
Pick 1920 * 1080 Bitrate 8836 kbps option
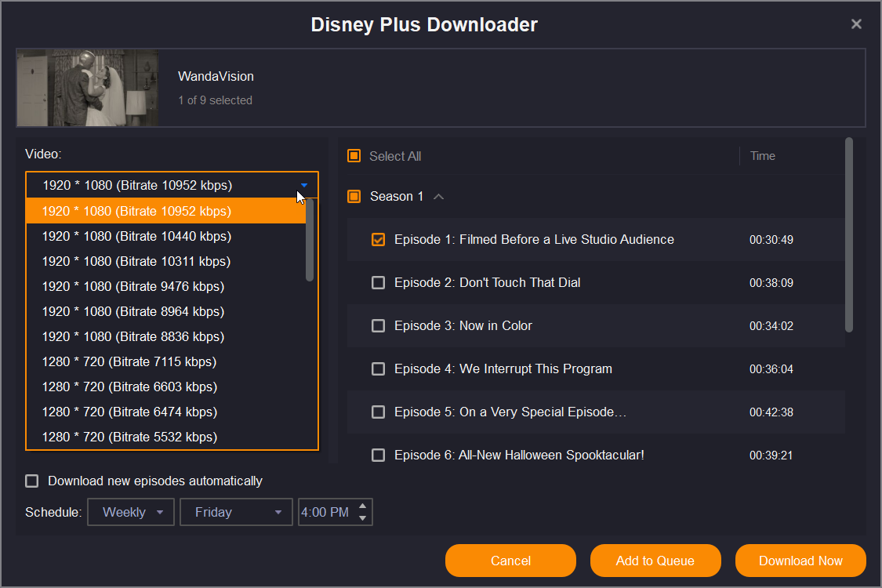click(133, 336)
